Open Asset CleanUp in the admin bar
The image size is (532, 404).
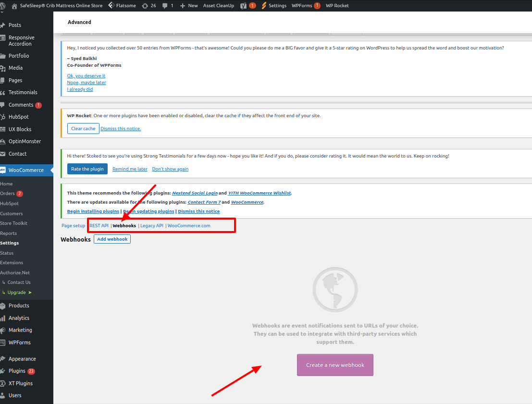tap(219, 6)
